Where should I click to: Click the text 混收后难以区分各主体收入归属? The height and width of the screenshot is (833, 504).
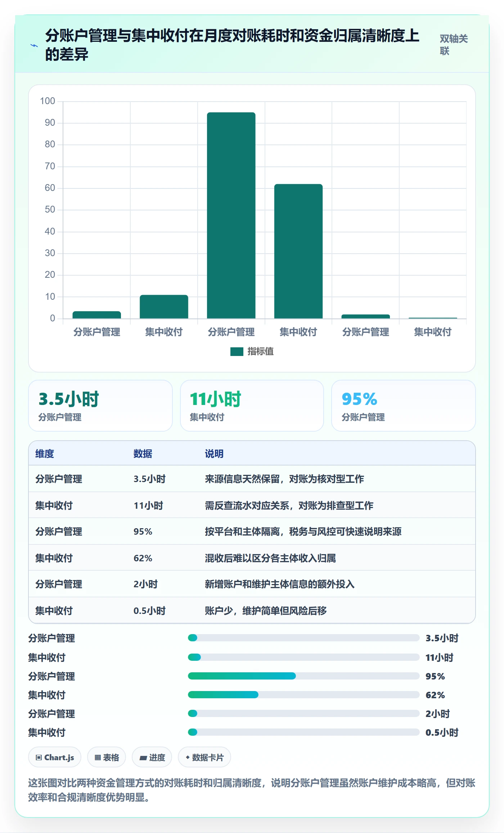pos(270,558)
